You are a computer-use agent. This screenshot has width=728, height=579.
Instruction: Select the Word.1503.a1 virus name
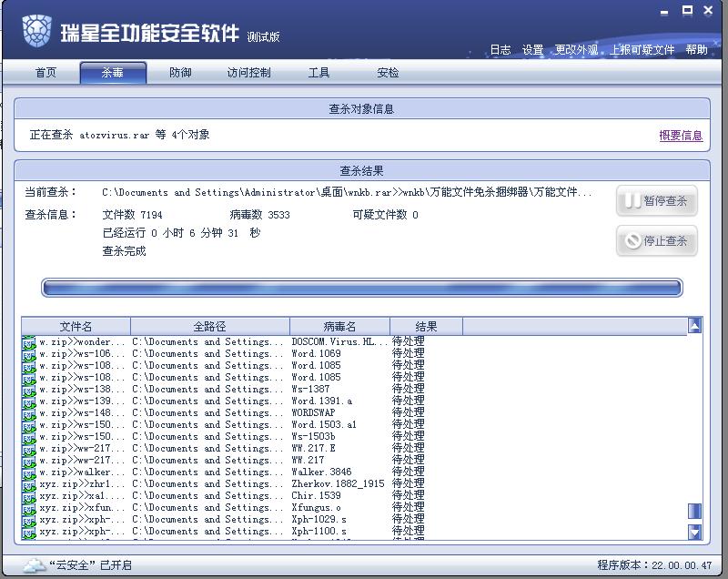pos(324,424)
